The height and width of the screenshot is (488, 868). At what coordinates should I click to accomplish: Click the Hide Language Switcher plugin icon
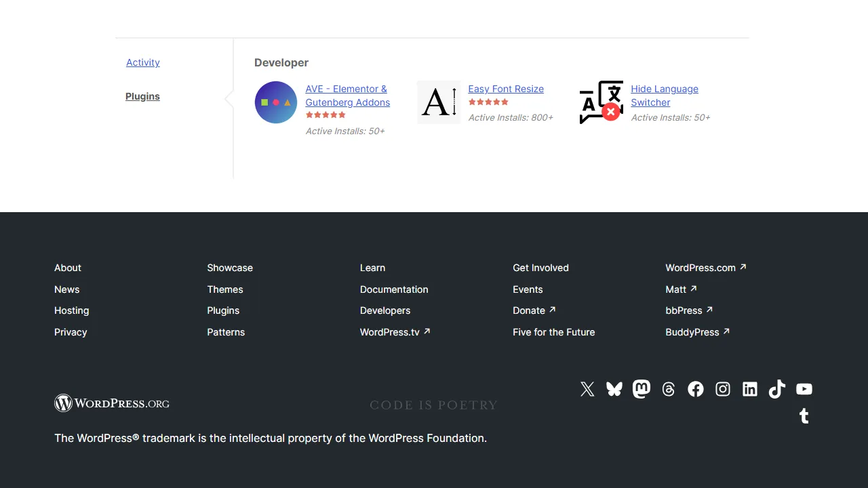601,102
